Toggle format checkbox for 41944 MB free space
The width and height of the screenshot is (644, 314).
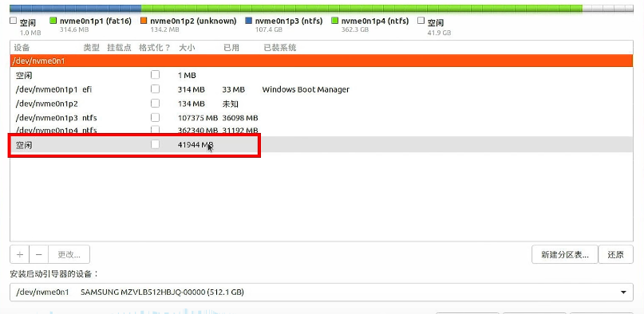[x=155, y=144]
